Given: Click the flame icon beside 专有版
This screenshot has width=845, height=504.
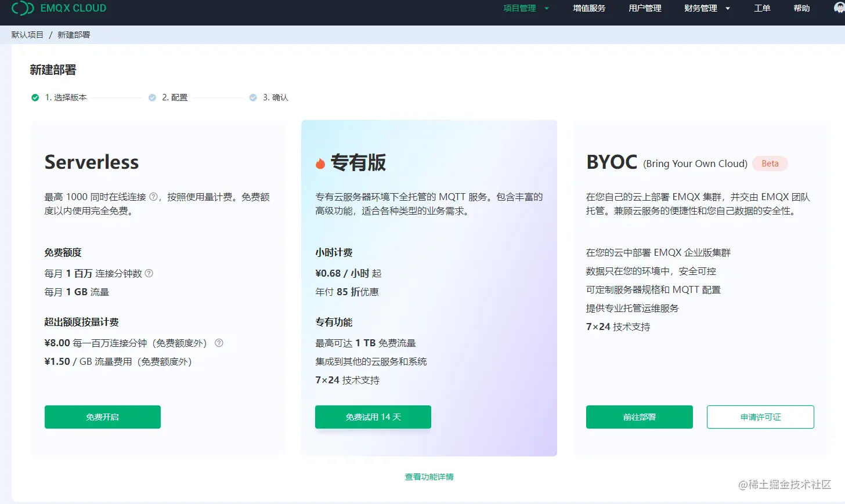Looking at the screenshot, I should pyautogui.click(x=320, y=164).
